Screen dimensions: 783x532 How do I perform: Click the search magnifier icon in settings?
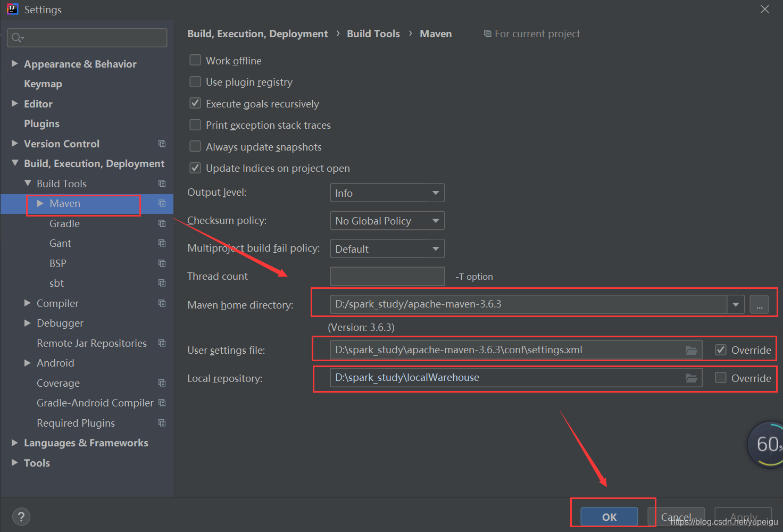coord(17,38)
